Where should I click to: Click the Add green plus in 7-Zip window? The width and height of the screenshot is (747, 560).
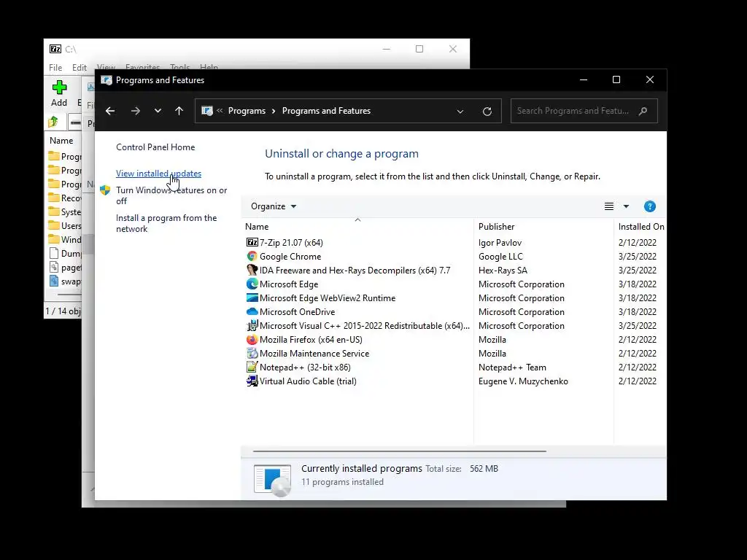point(59,87)
